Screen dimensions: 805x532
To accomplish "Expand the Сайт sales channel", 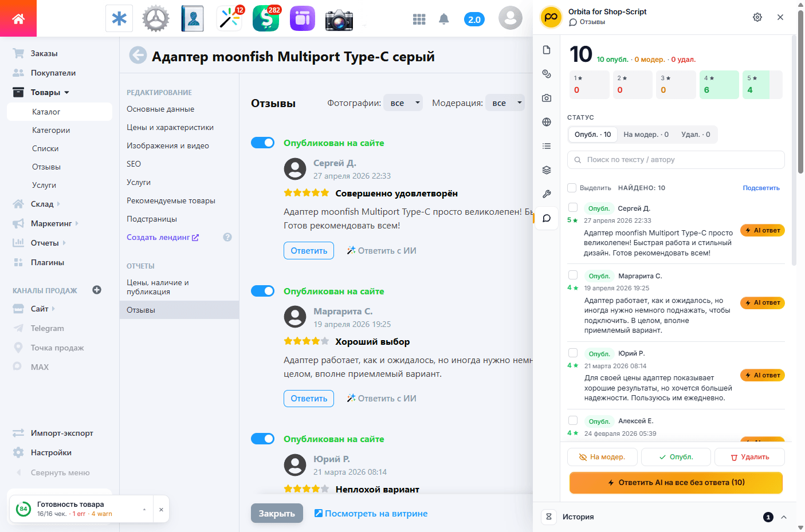I will (x=53, y=309).
